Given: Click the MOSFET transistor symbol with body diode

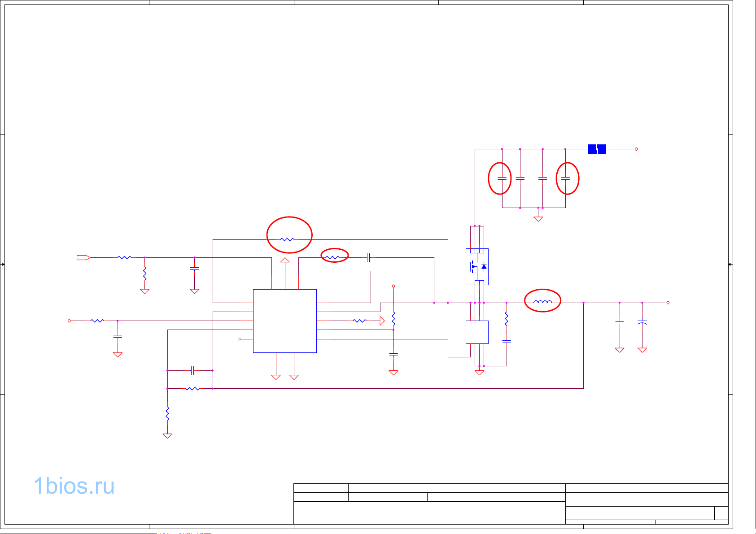Looking at the screenshot, I should tap(477, 267).
